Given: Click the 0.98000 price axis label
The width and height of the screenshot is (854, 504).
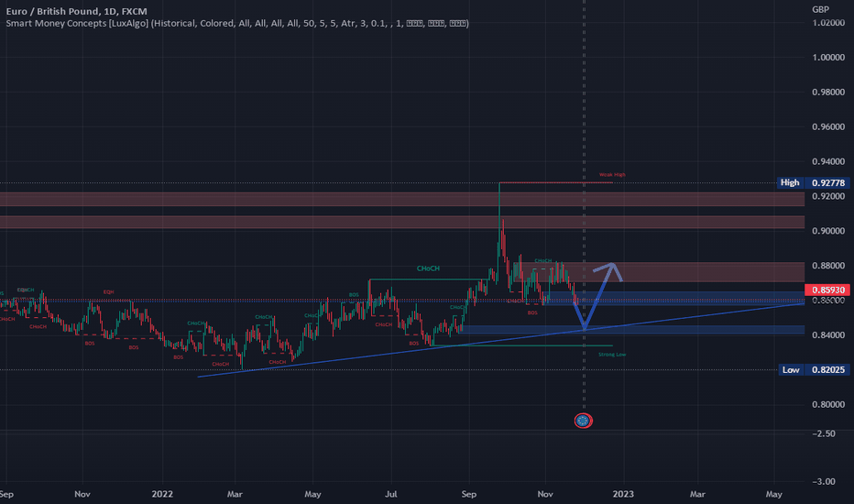Looking at the screenshot, I should 827,92.
